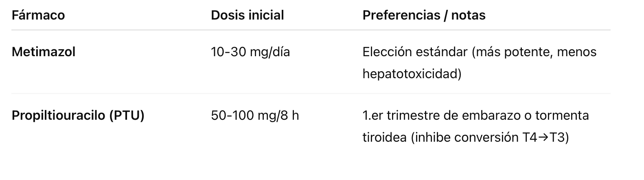
Task: Click the word inicial in header
Action: [265, 15]
